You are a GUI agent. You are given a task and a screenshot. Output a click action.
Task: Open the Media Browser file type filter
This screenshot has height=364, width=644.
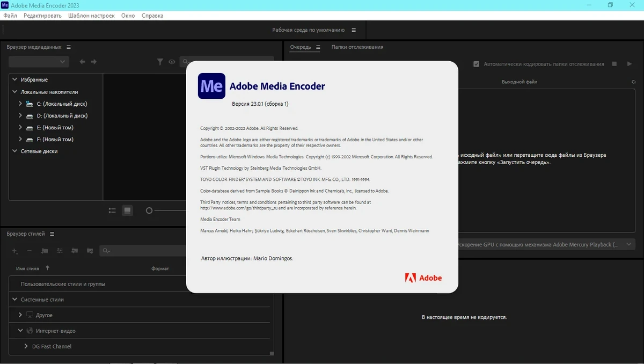coord(160,62)
